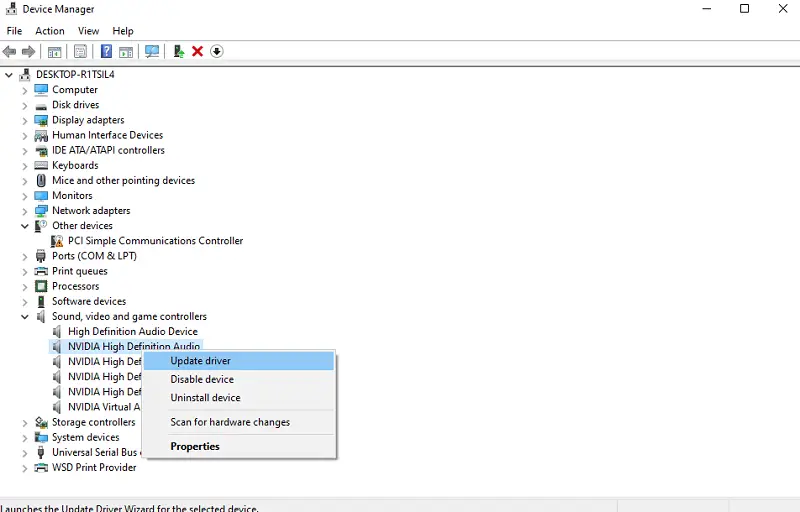Collapse the Other devices category

point(24,226)
